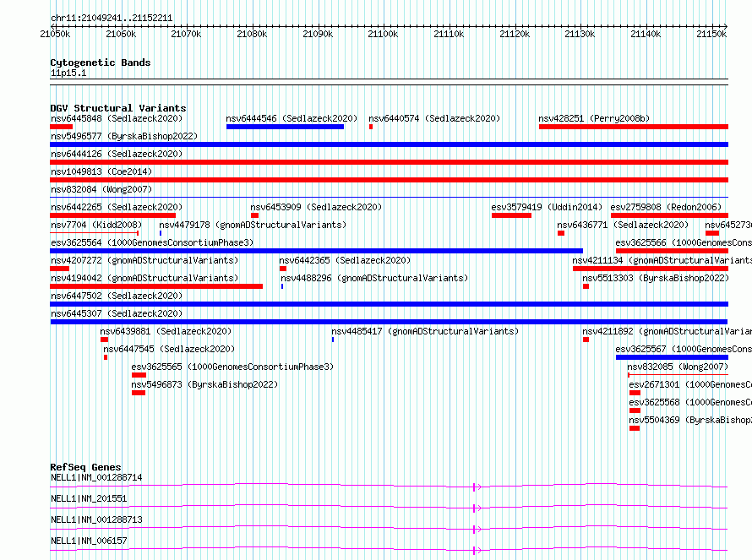752x560 pixels.
Task: Click nsv832085 (Wong2007) label
Action: pos(678,367)
